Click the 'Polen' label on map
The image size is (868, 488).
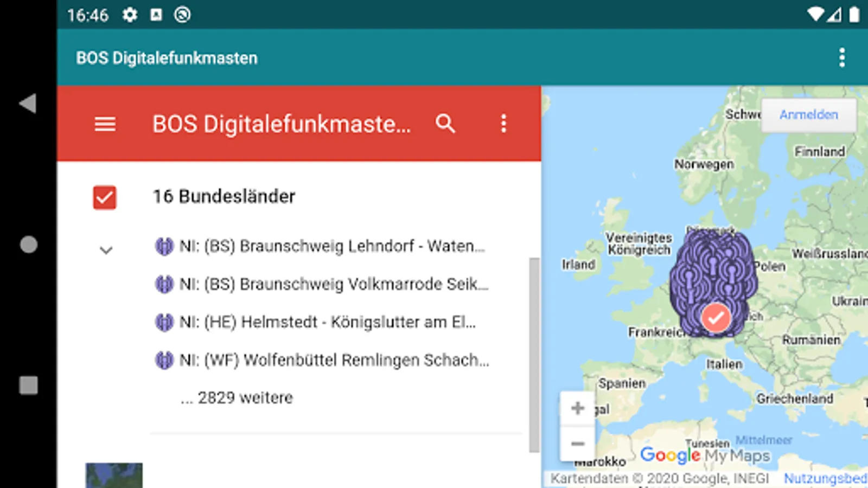click(770, 266)
